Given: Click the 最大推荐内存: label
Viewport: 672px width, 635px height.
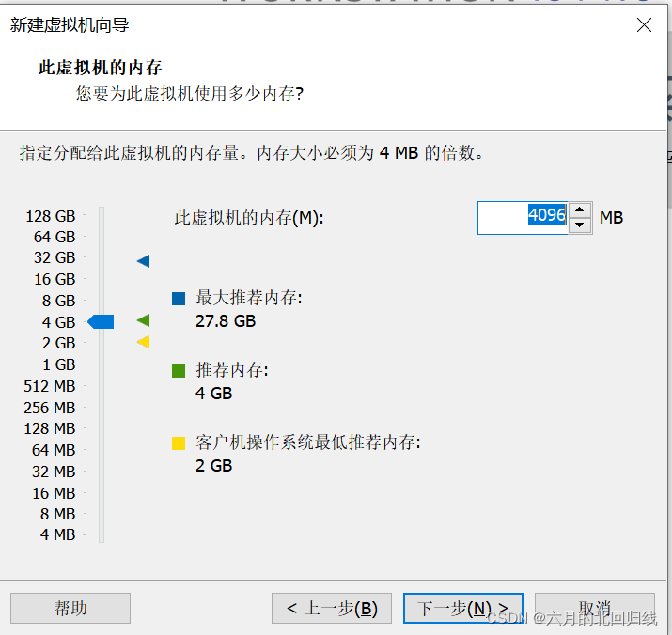Looking at the screenshot, I should [249, 298].
